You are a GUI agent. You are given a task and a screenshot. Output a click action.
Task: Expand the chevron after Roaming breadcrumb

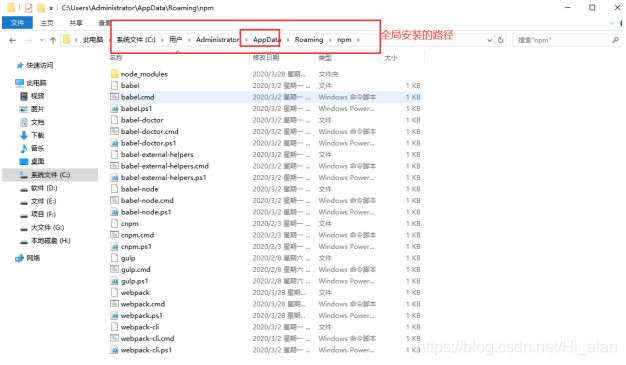point(330,40)
